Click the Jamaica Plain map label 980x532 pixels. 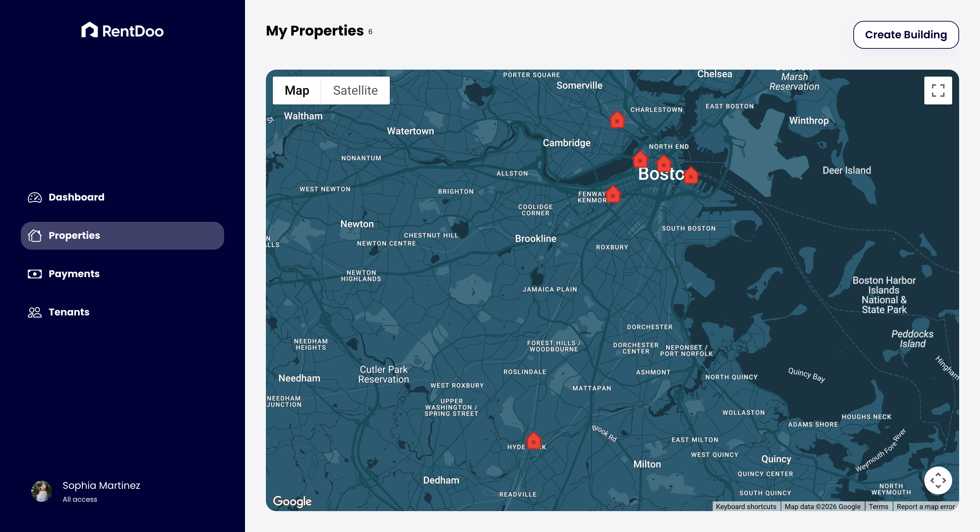550,290
